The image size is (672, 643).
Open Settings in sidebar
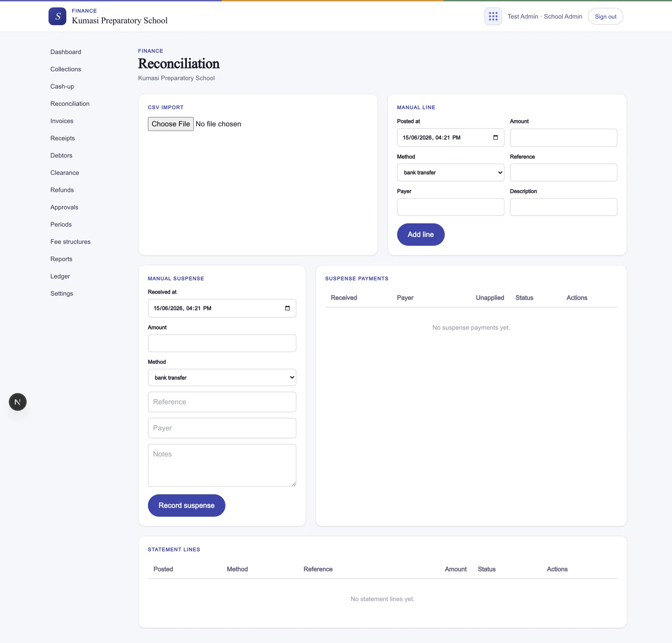[62, 293]
